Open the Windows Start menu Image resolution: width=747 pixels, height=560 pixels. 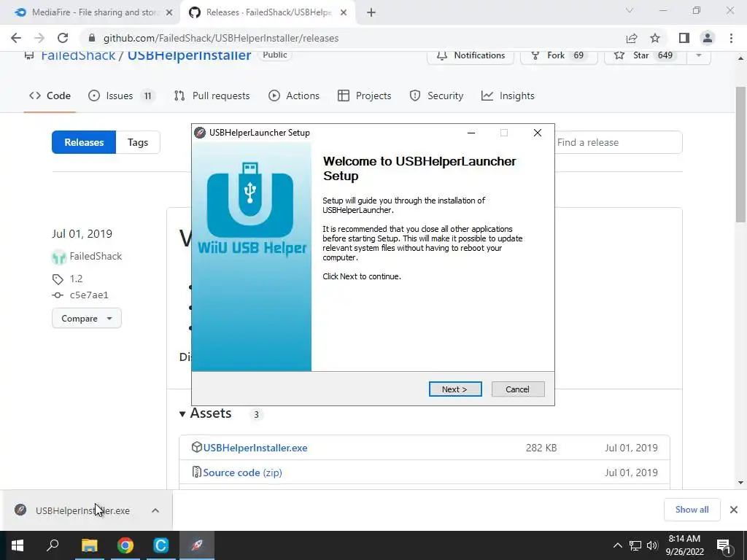18,545
